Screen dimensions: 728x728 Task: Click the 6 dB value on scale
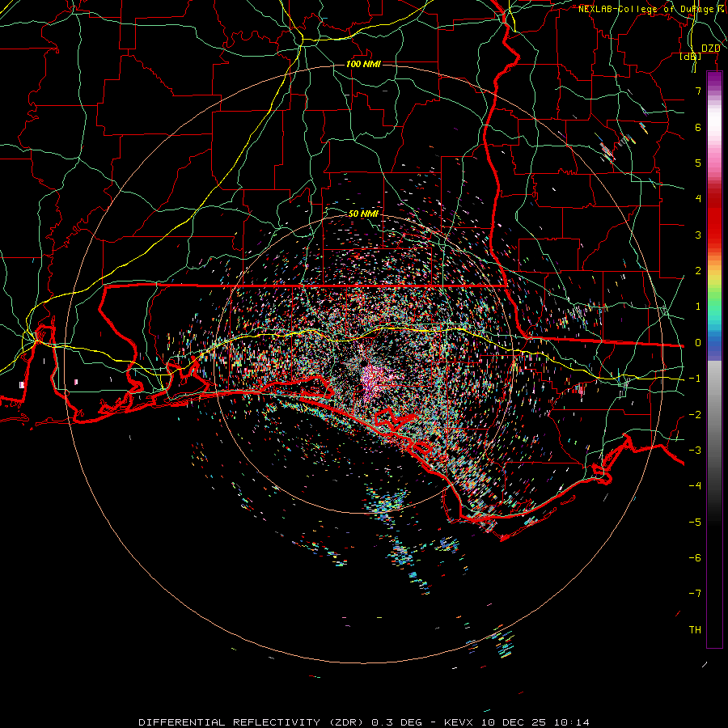[698, 127]
